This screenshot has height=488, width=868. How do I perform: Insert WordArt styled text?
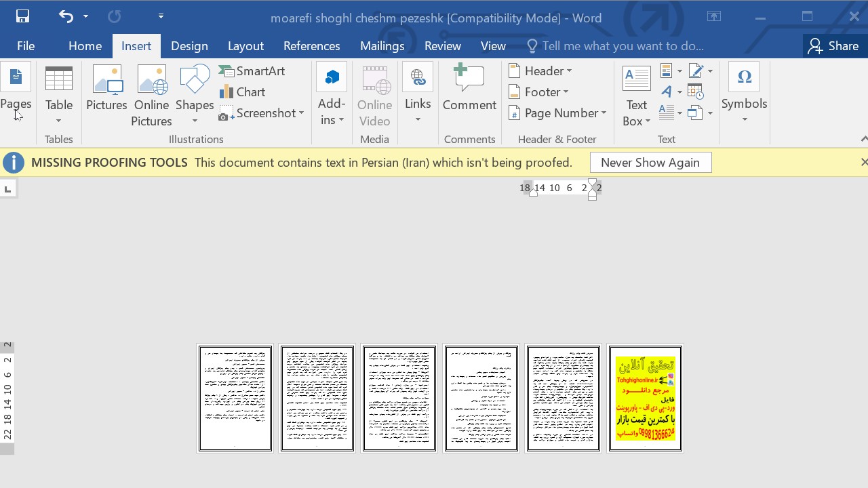[x=671, y=92]
